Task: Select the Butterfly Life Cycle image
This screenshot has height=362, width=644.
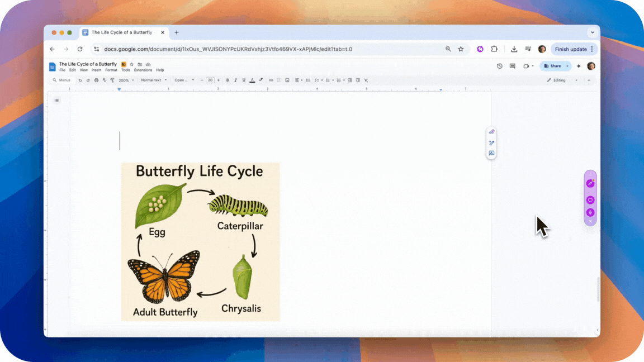Action: click(200, 241)
